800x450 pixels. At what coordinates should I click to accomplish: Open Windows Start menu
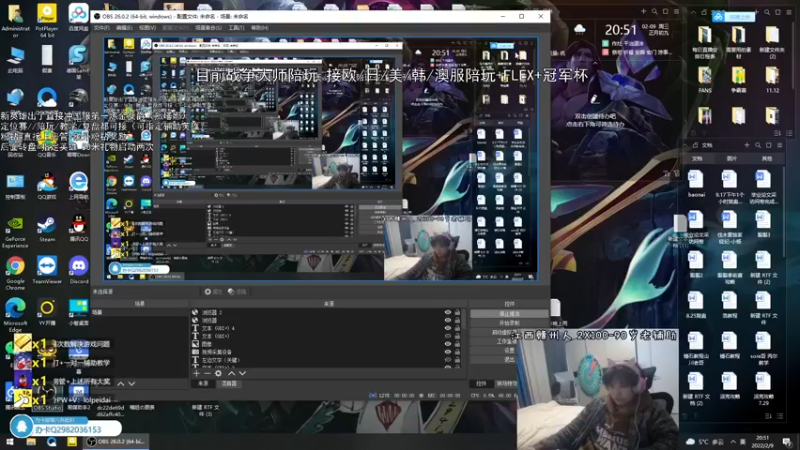point(10,442)
